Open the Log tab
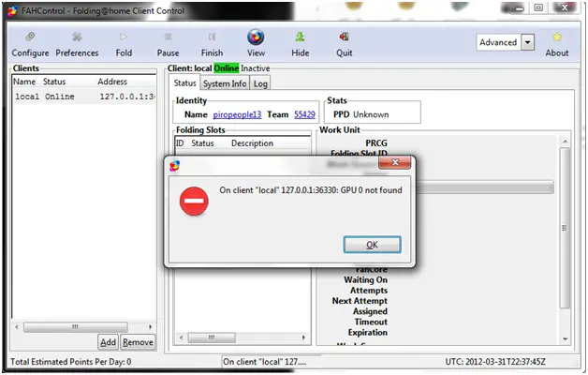This screenshot has width=588, height=375. click(260, 83)
